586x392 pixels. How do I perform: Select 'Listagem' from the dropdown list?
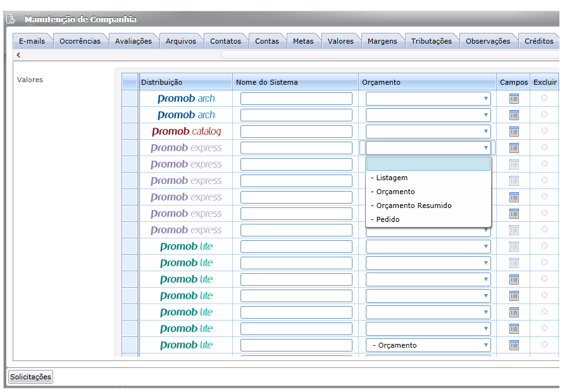tap(392, 178)
